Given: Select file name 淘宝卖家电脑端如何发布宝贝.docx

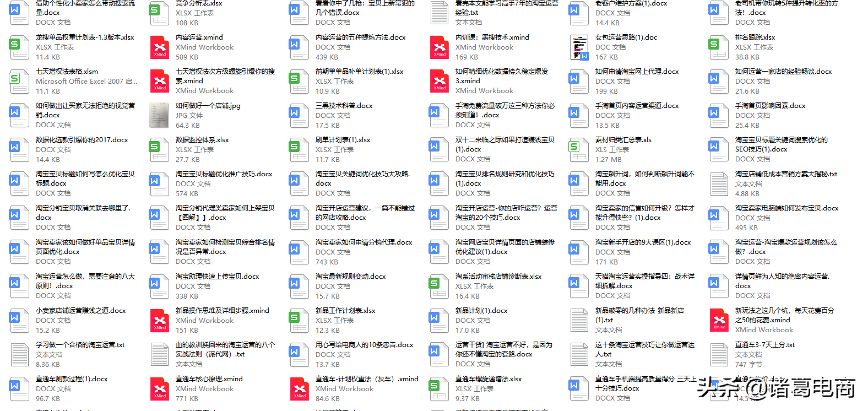Looking at the screenshot, I should tap(786, 208).
